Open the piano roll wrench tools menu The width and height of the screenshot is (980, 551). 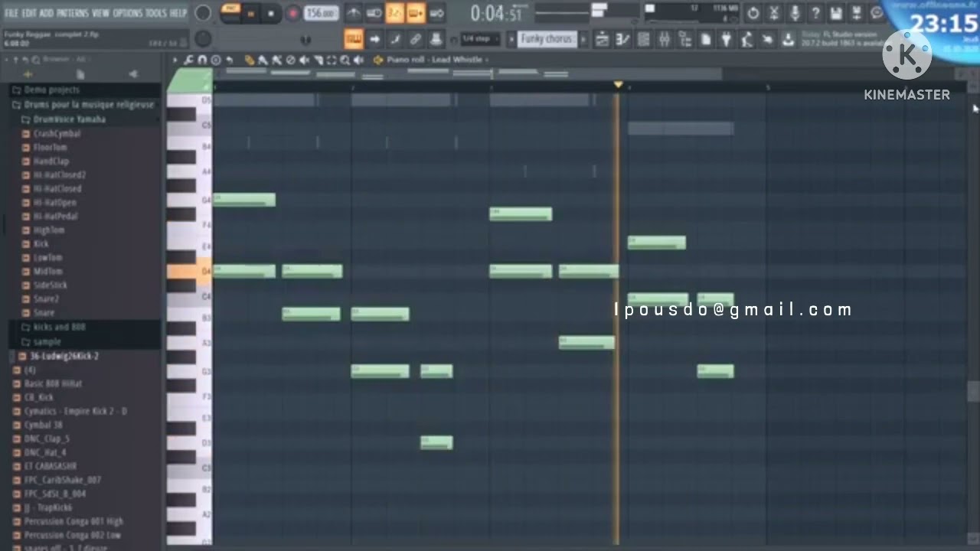[188, 60]
